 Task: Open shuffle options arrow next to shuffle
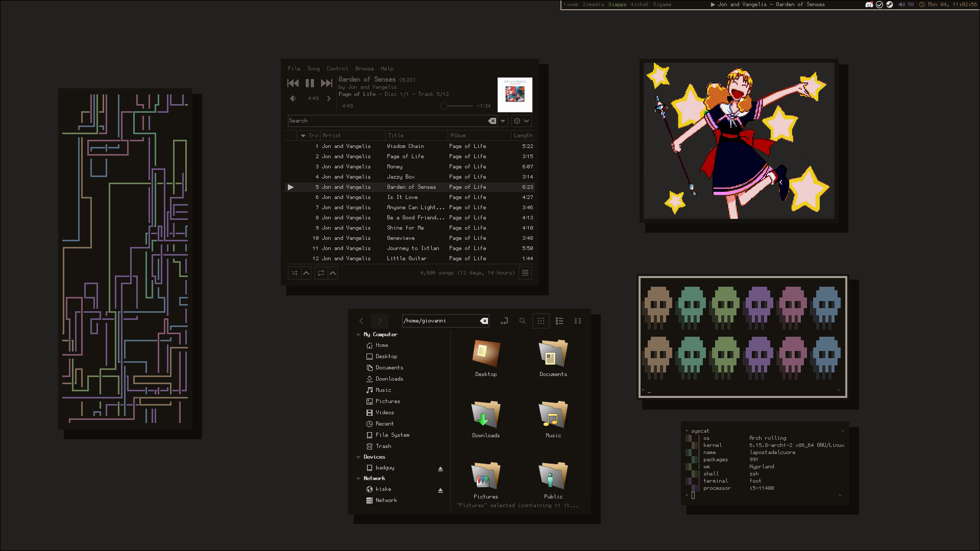coord(306,273)
